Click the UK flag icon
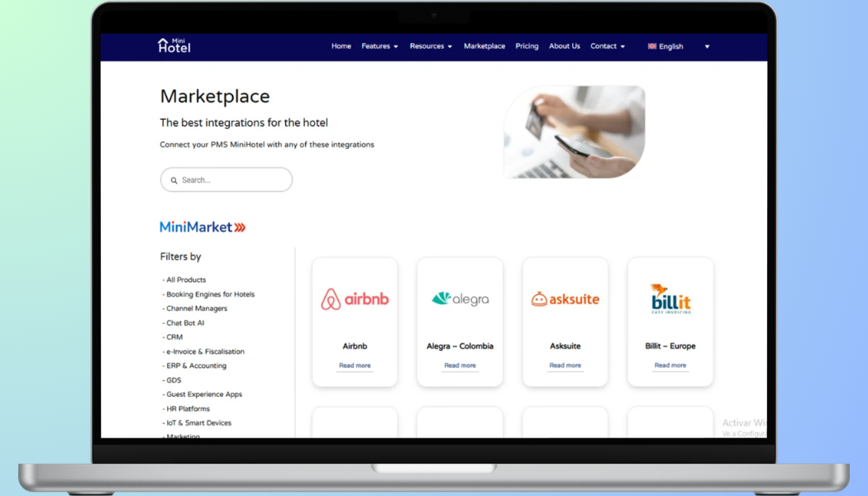Image resolution: width=868 pixels, height=496 pixels. pos(652,46)
